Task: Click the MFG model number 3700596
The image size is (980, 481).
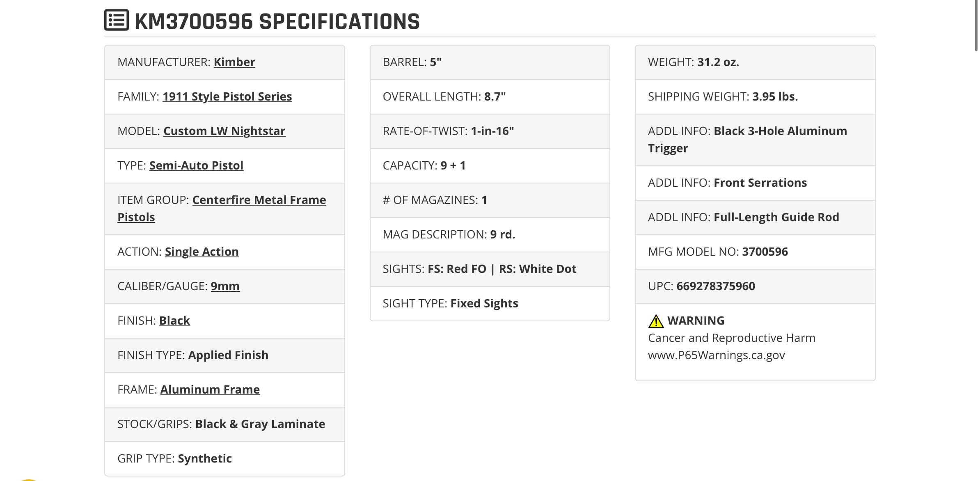Action: (x=765, y=252)
